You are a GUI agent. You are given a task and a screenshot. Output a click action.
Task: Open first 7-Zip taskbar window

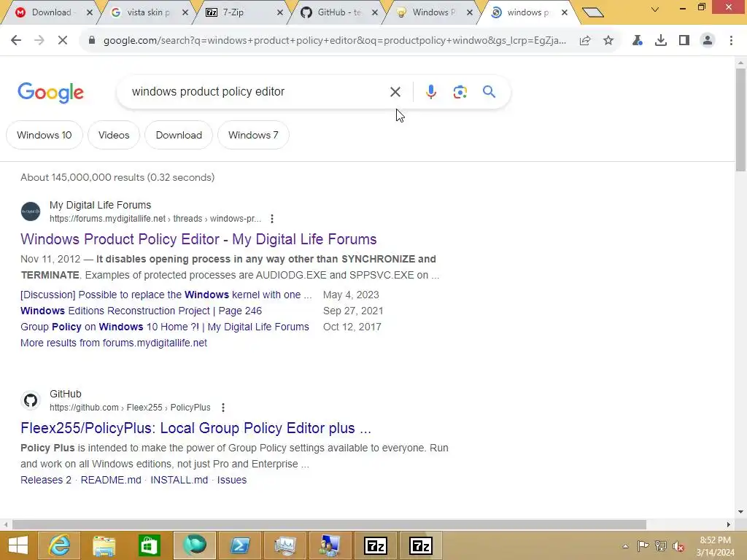pyautogui.click(x=376, y=545)
